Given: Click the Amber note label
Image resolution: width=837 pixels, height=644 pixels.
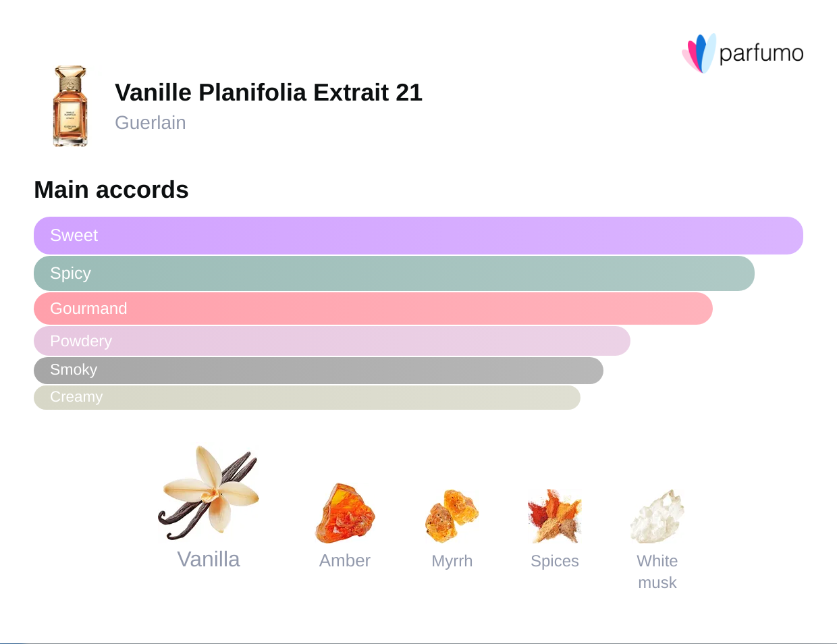Looking at the screenshot, I should (345, 561).
